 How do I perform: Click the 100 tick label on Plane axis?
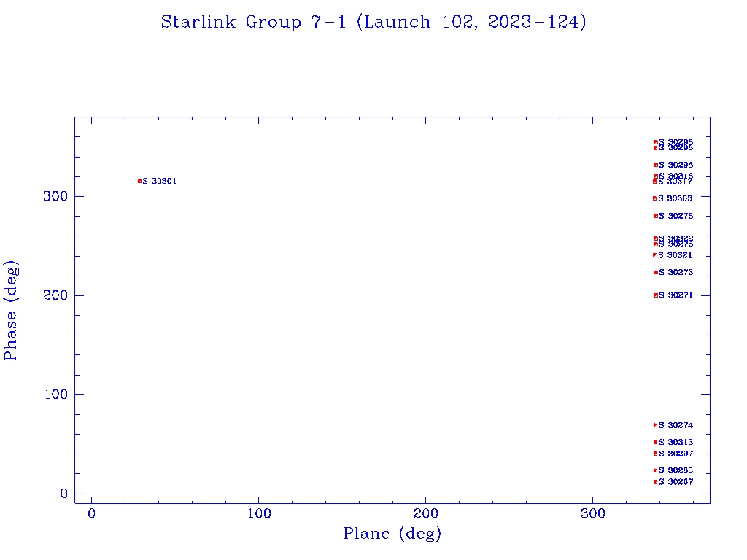tap(259, 513)
